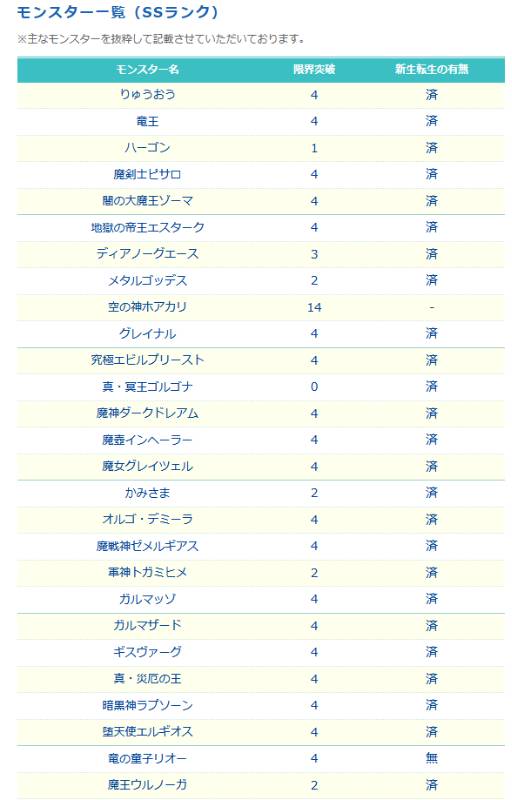Click the モンスター名 column header

point(147,69)
